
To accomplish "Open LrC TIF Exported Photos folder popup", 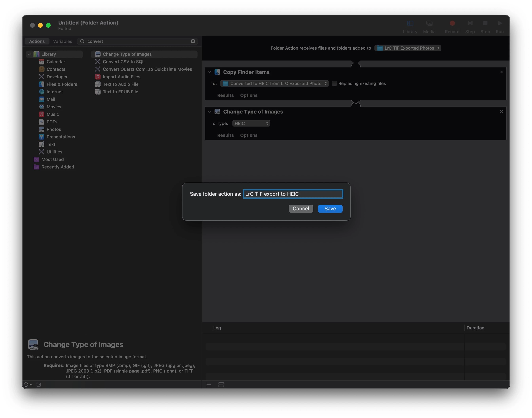I will pyautogui.click(x=407, y=48).
